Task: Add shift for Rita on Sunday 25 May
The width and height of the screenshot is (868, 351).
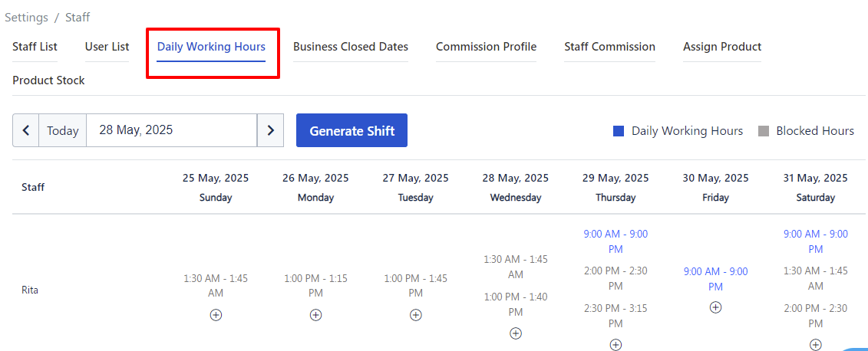Action: (x=216, y=315)
